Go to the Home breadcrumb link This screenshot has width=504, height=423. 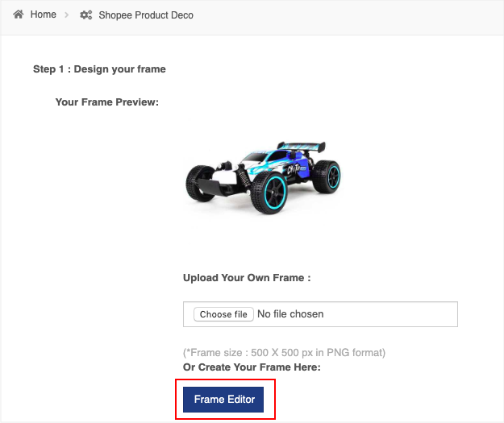coord(44,15)
